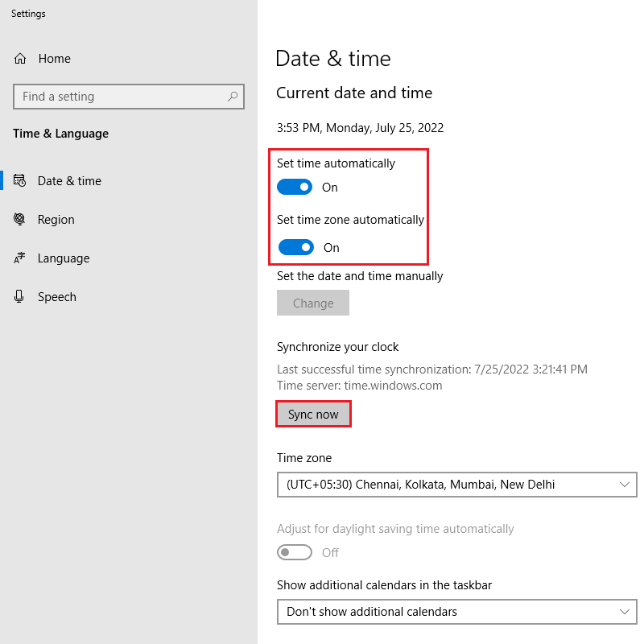Click the search magnifier icon

pyautogui.click(x=233, y=97)
